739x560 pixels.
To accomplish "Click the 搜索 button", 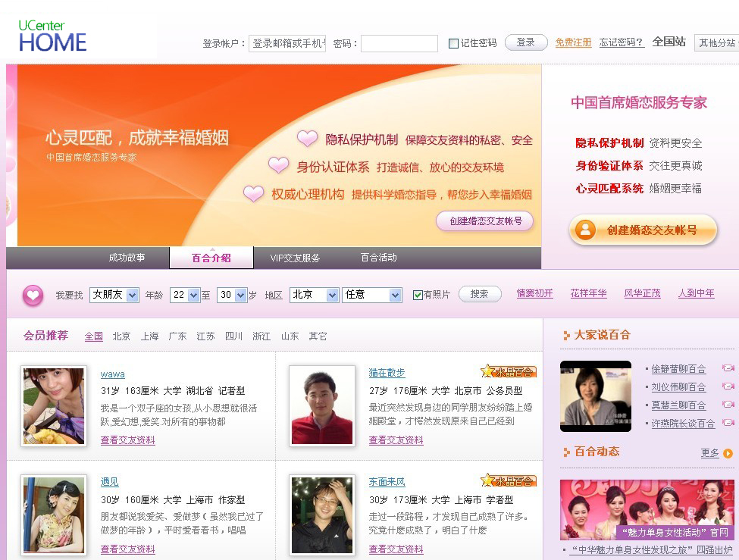I will click(479, 294).
